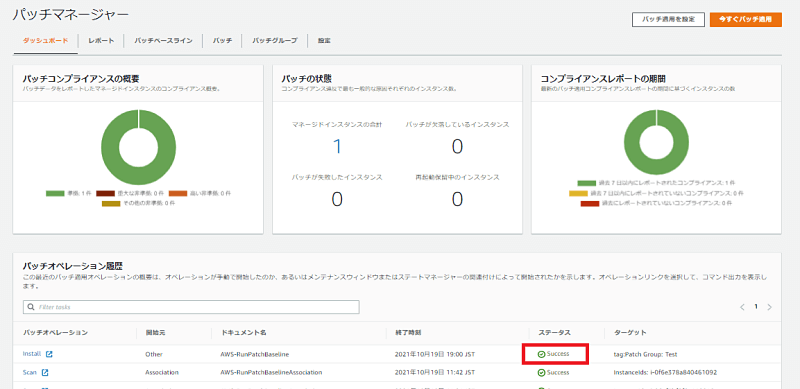Open 設定 tab

click(324, 41)
